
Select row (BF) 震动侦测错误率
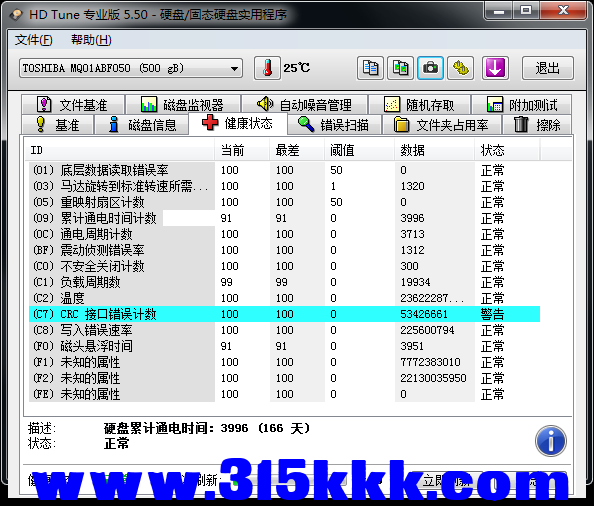[284, 250]
